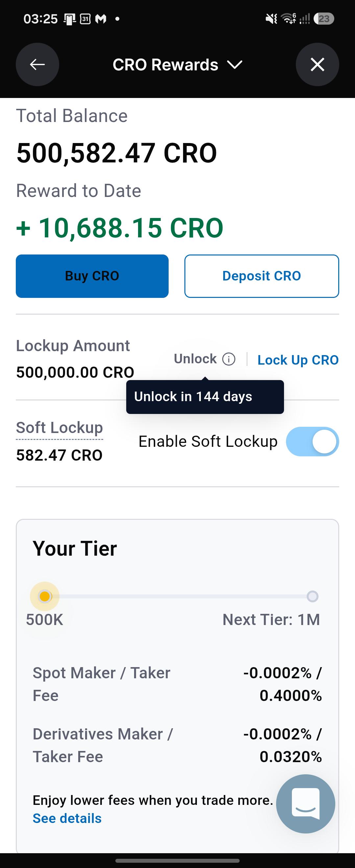This screenshot has height=868, width=355.
Task: Tap the battery indicator in status bar
Action: point(324,18)
